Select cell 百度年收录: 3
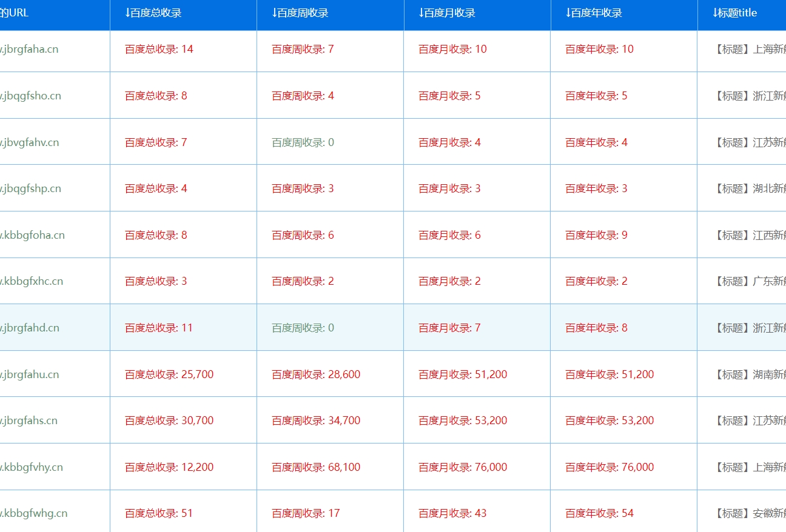The image size is (786, 532). (596, 188)
